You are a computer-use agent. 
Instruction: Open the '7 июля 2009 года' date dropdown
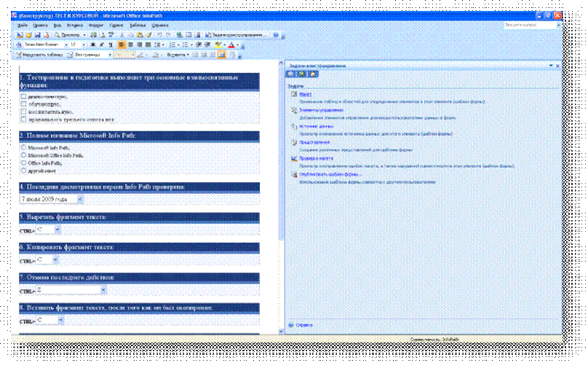click(80, 198)
